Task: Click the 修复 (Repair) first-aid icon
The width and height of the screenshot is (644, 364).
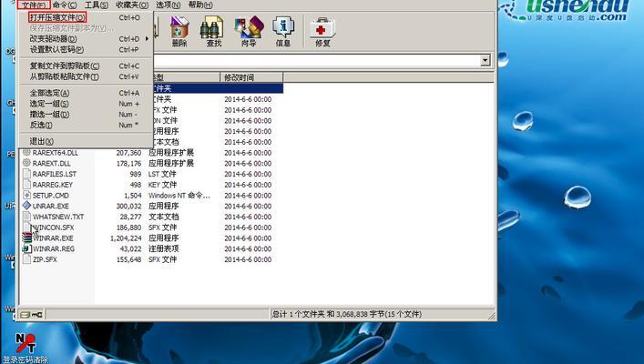Action: (x=322, y=31)
